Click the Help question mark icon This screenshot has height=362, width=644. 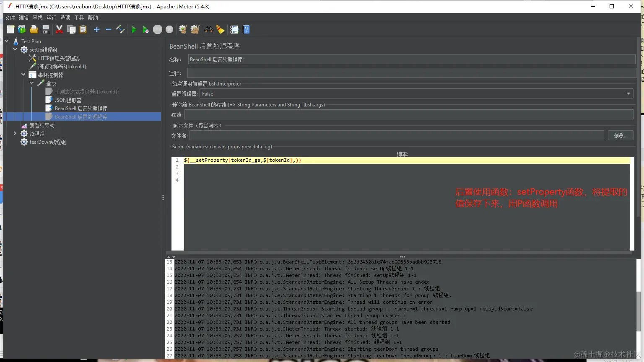246,29
